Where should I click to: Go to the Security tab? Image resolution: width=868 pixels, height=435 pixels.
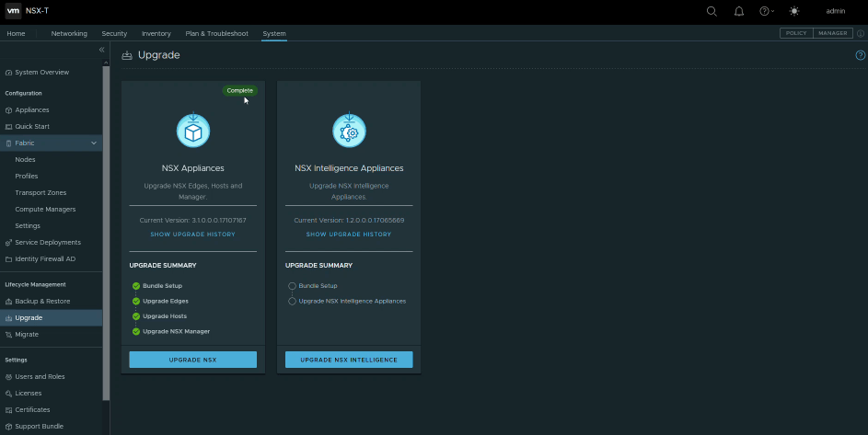(114, 33)
